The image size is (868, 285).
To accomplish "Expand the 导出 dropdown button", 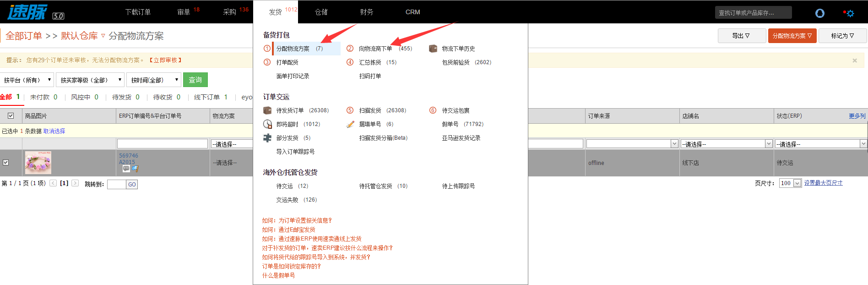I will [x=742, y=36].
